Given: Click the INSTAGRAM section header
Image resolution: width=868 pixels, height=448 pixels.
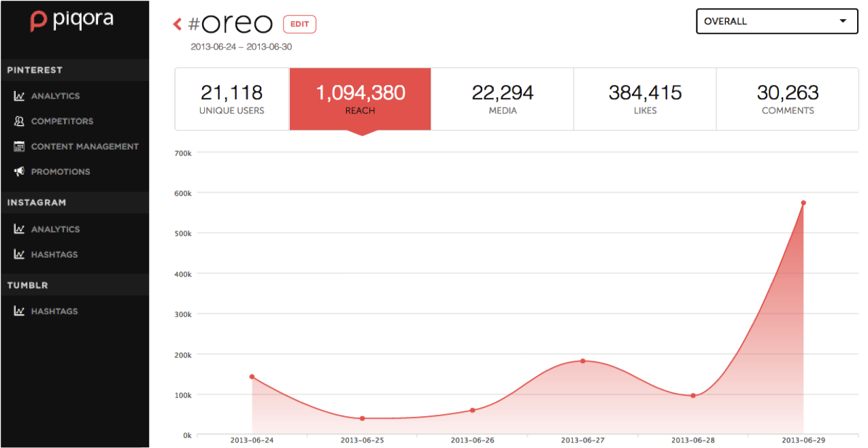Looking at the screenshot, I should click(x=37, y=203).
